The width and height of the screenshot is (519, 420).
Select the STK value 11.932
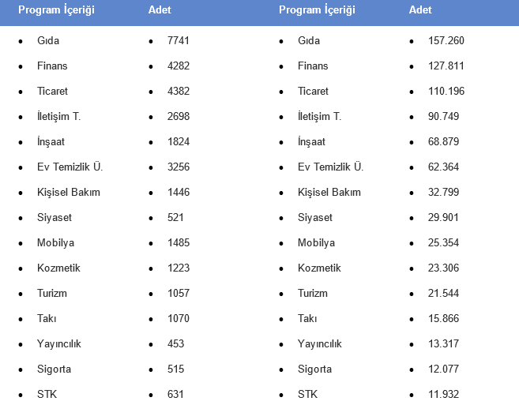point(443,394)
